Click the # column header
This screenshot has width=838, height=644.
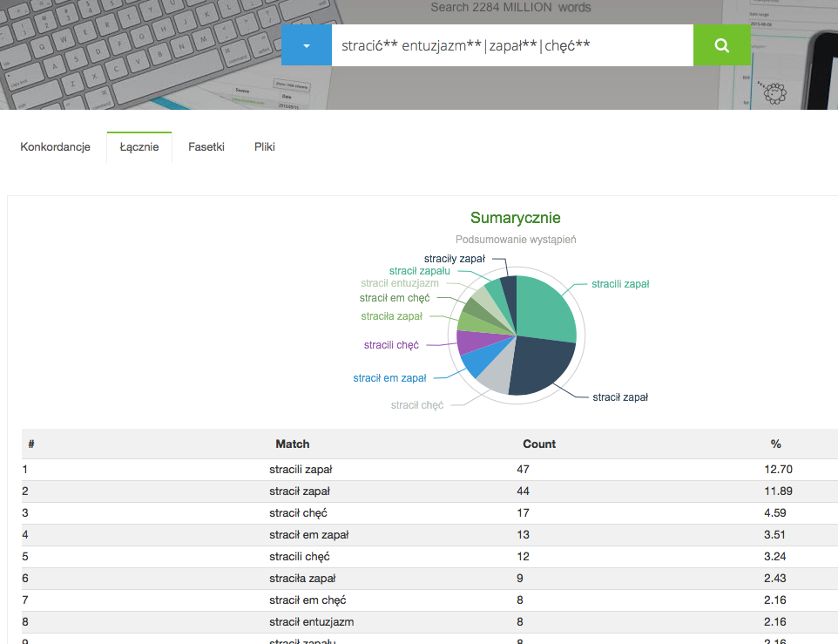31,444
